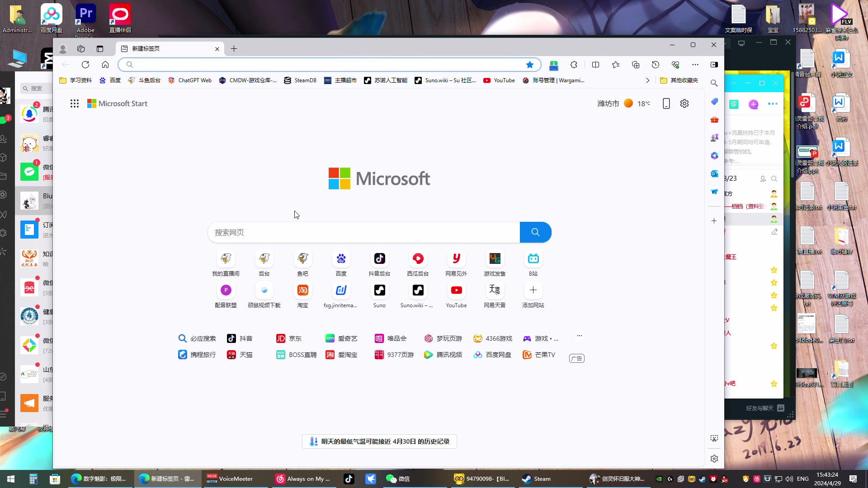The image size is (868, 488).
Task: Click the Home button icon
Action: pyautogui.click(x=105, y=65)
